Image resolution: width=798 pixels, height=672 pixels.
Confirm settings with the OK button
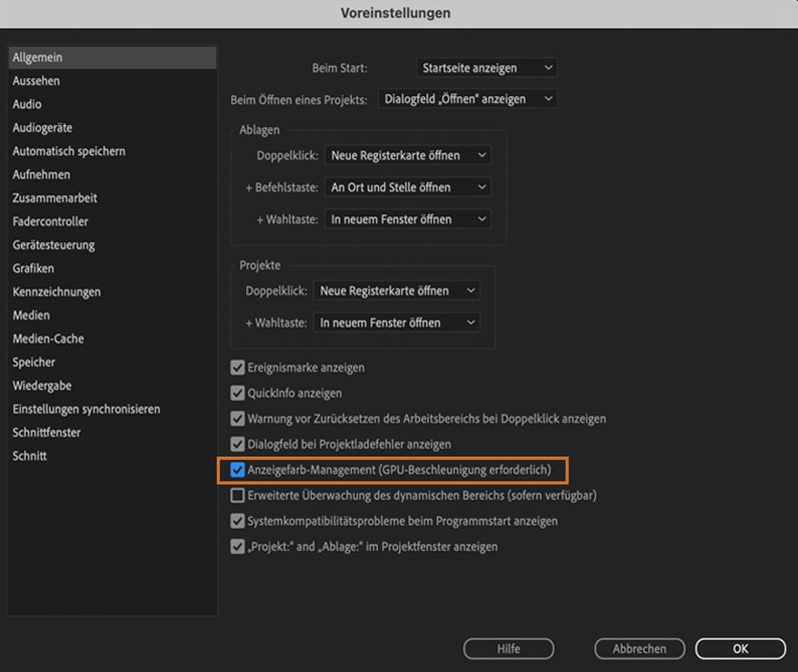(741, 648)
